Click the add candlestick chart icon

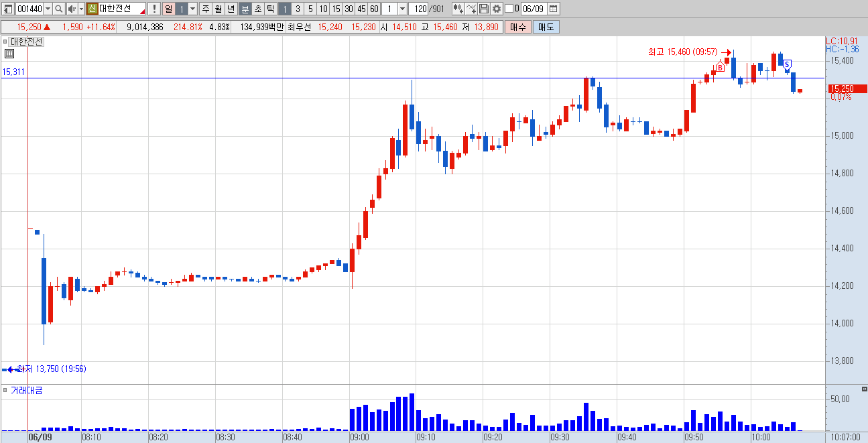pyautogui.click(x=458, y=9)
